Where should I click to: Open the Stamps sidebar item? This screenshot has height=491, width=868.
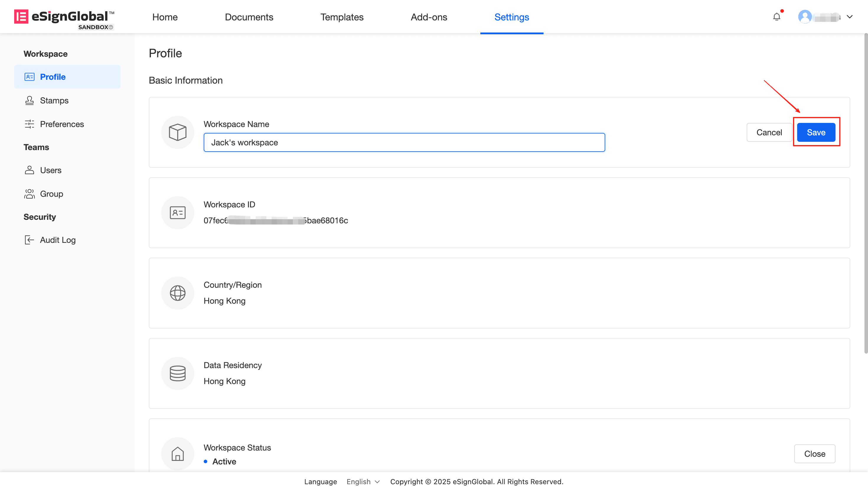(x=54, y=100)
